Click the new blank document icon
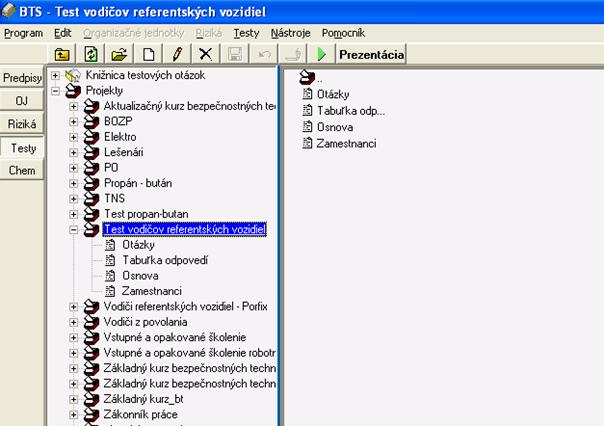The image size is (604, 426). [x=149, y=54]
